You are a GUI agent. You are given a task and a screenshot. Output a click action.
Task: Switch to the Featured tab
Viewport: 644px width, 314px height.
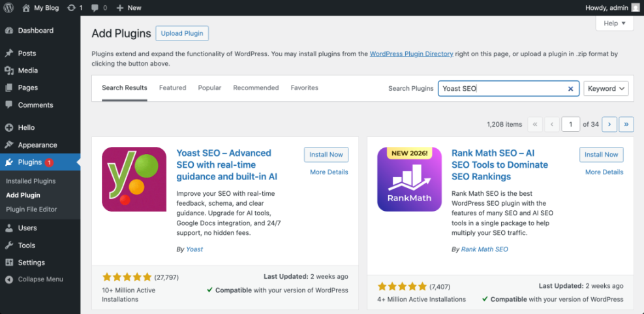click(x=172, y=87)
